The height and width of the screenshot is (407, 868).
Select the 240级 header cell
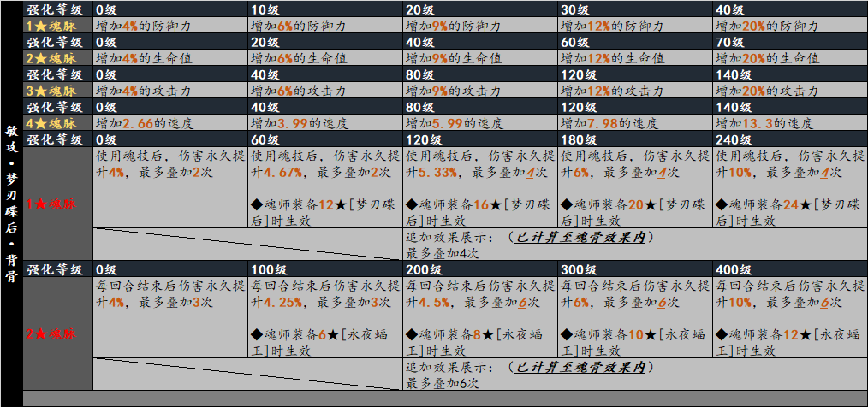tap(790, 140)
